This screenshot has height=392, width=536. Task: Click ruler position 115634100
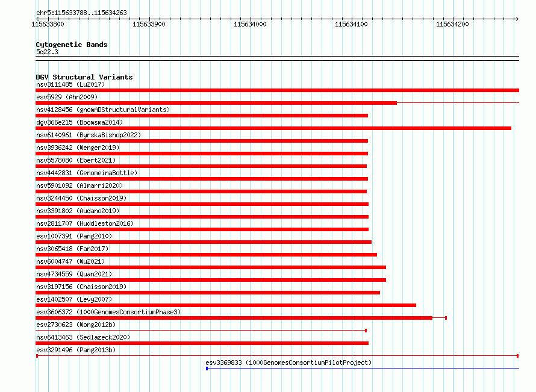pos(351,24)
